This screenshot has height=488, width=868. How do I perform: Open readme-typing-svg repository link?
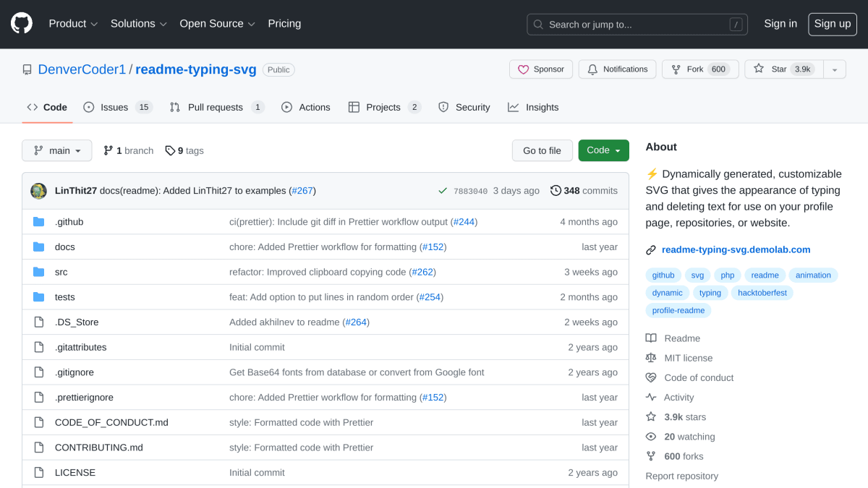(196, 69)
